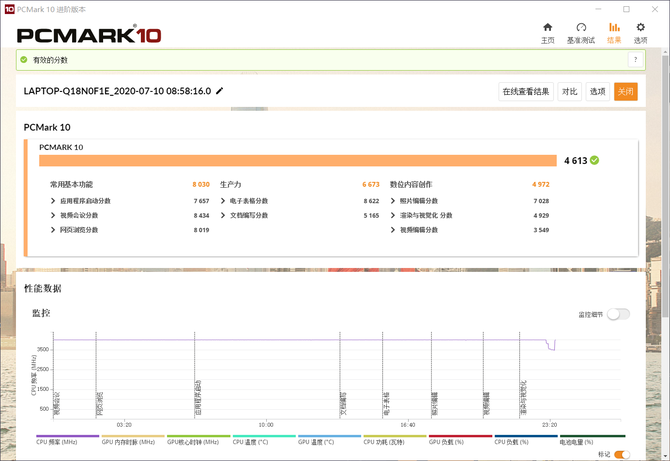Click the green valid score checkmark beside 4 613
Viewport: 670px width, 461px height.
595,160
